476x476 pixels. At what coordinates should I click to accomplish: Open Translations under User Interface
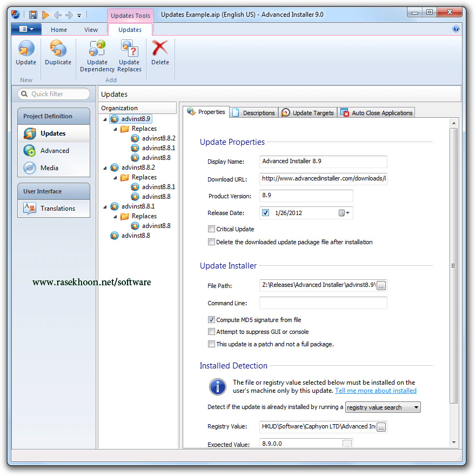pyautogui.click(x=58, y=208)
